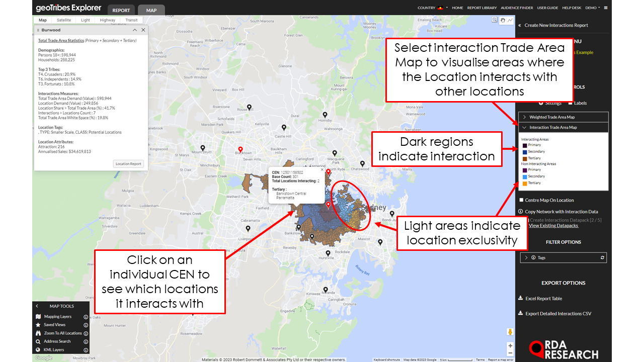The image size is (644, 362).
Task: Go to Home in header
Action: click(x=457, y=8)
